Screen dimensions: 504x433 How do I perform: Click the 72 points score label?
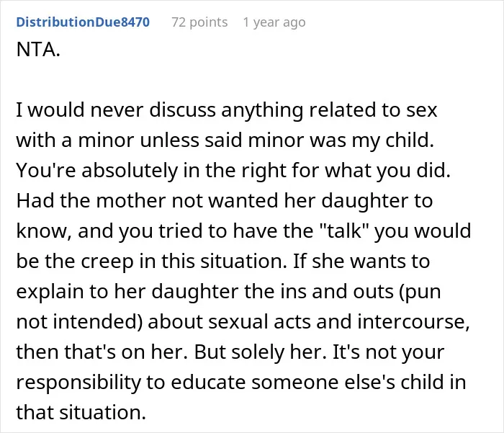[x=199, y=22]
